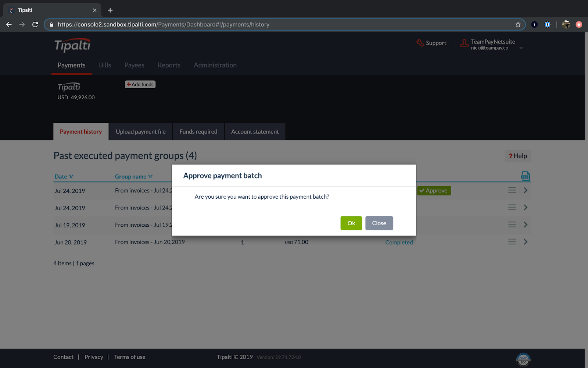
Task: Expand details chevron for second Jul 24, 2019 row
Action: click(526, 208)
